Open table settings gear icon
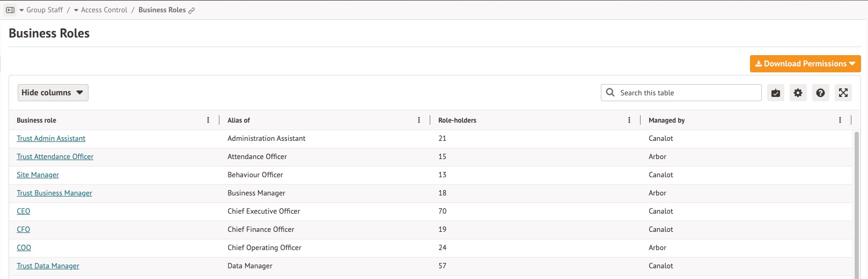 [x=798, y=93]
